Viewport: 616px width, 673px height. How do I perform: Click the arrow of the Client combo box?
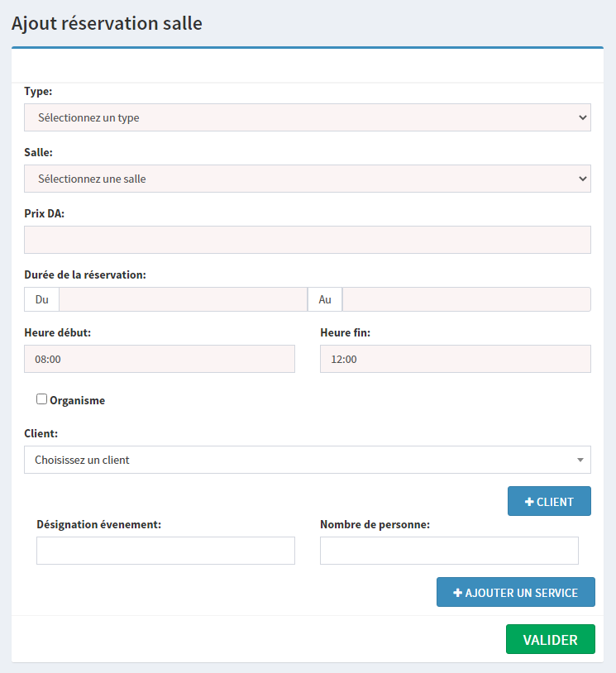tap(580, 461)
